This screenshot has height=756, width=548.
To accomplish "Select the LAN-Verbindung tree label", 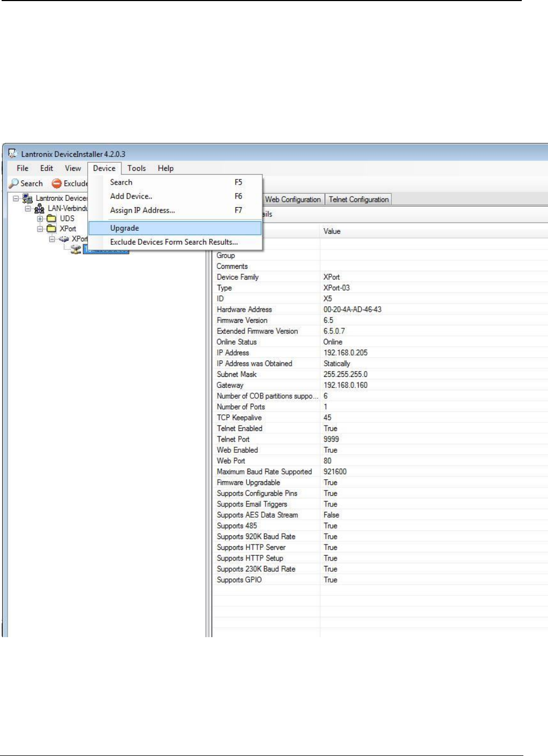I will (67, 208).
